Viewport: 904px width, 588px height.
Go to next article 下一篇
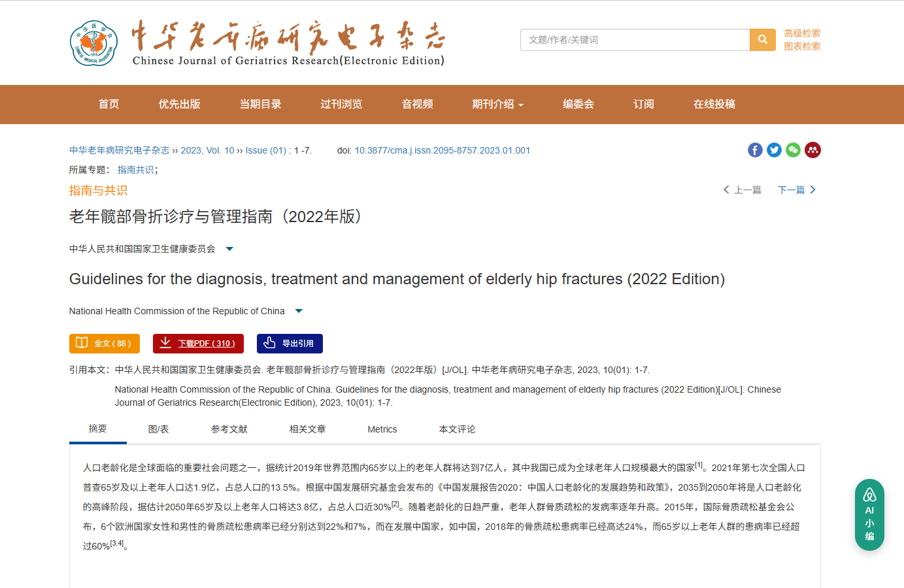[x=796, y=190]
